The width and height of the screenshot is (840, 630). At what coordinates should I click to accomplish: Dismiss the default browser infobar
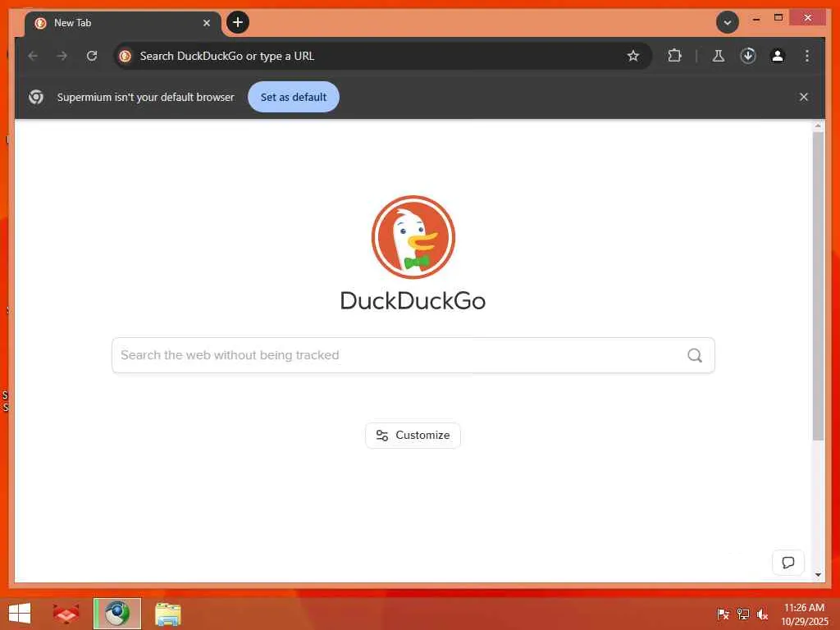[804, 97]
